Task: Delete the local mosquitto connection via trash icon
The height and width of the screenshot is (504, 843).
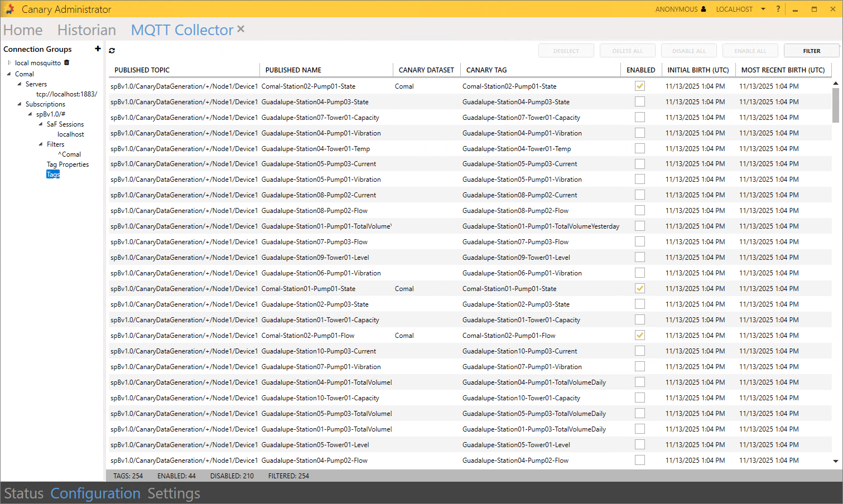Action: click(x=67, y=62)
